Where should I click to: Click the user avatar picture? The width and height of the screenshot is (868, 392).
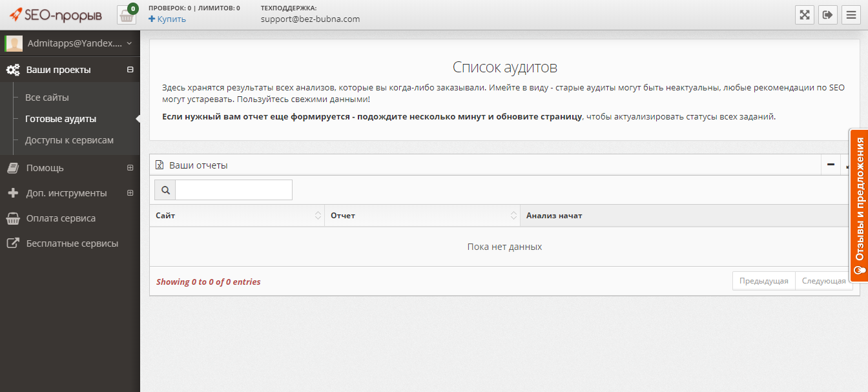coord(14,43)
